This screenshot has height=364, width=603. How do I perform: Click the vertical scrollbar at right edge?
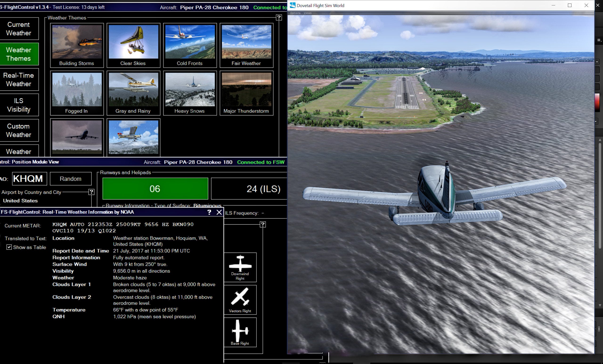[600, 196]
